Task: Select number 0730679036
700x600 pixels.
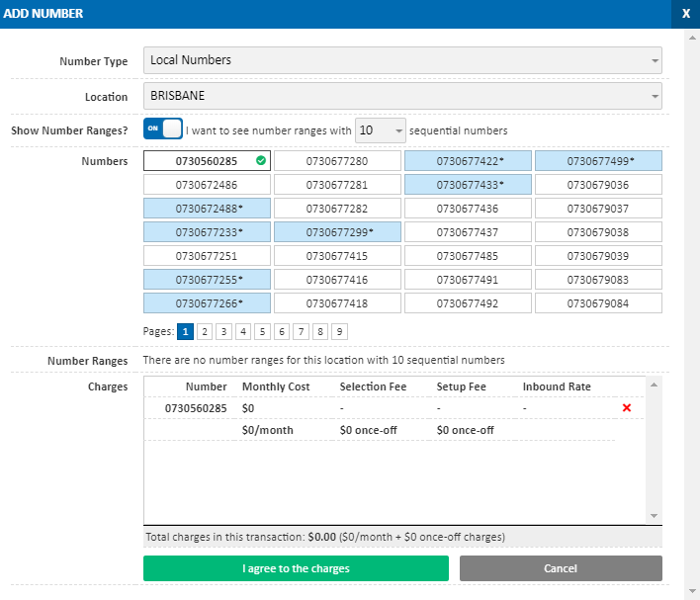Action: pos(599,185)
